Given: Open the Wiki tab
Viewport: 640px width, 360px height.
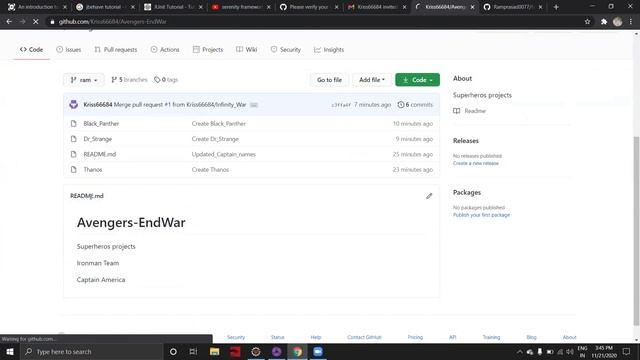Looking at the screenshot, I should pyautogui.click(x=247, y=49).
